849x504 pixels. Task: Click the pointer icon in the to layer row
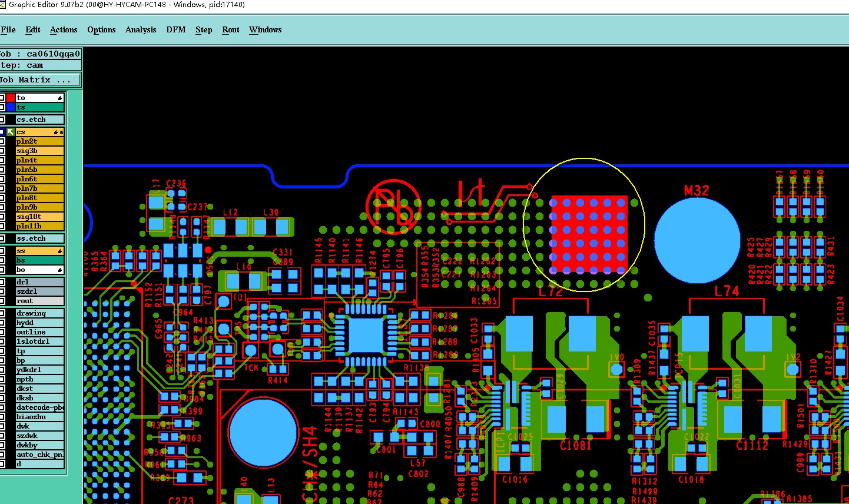(x=60, y=98)
